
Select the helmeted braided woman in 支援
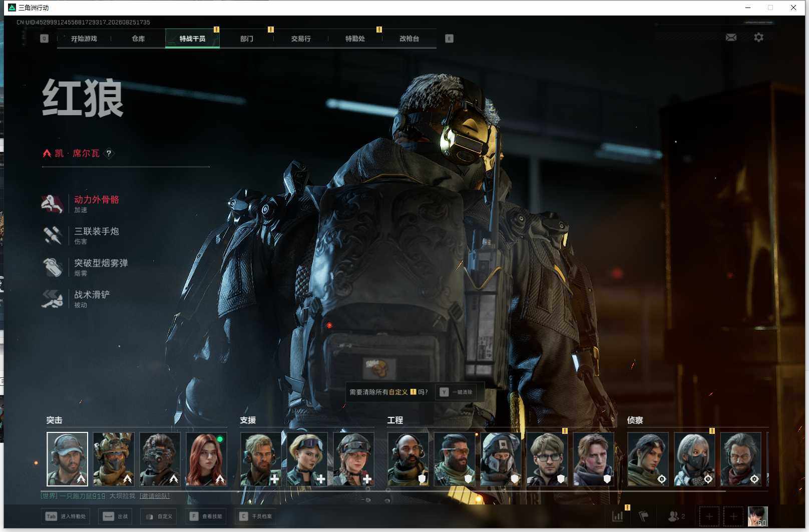click(353, 459)
